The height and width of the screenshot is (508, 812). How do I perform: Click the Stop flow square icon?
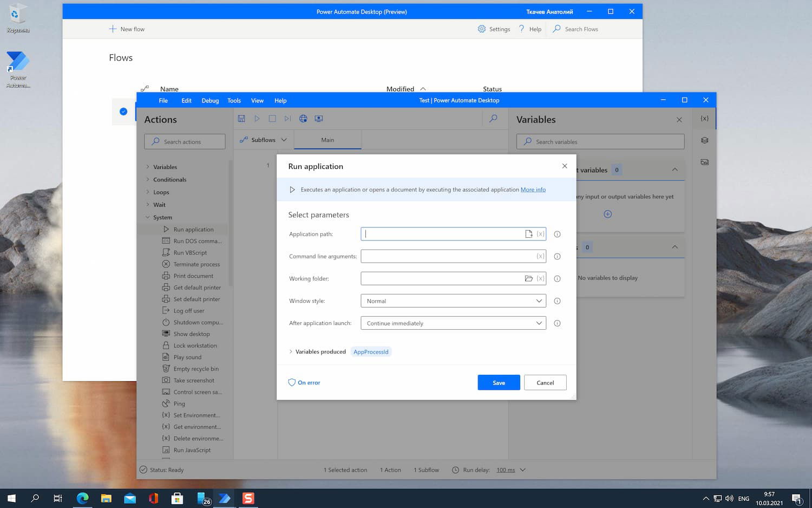272,118
